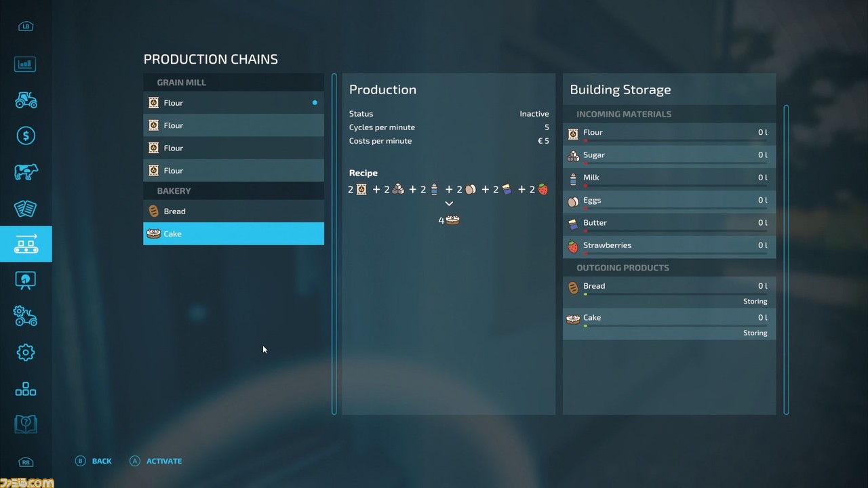This screenshot has width=868, height=488.
Task: Select the highlighted Cake production row
Action: tap(233, 234)
